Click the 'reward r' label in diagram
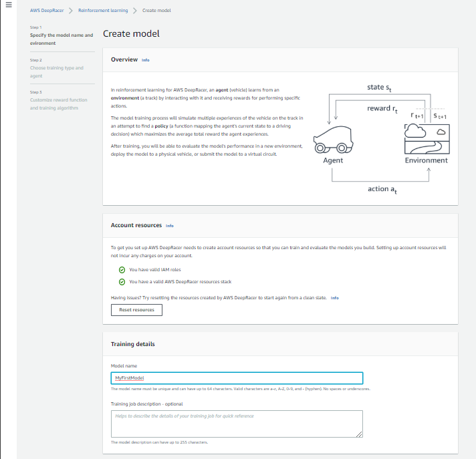Image resolution: width=476 pixels, height=459 pixels. (382, 109)
